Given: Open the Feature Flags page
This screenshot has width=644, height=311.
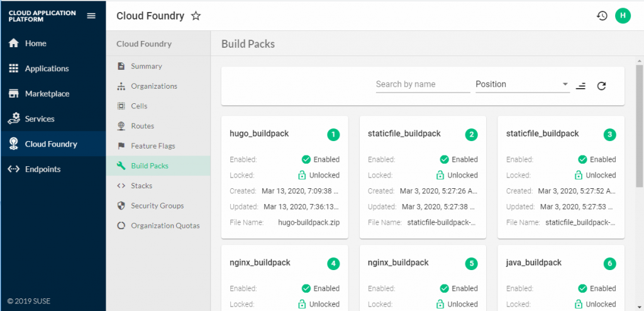Looking at the screenshot, I should click(153, 146).
